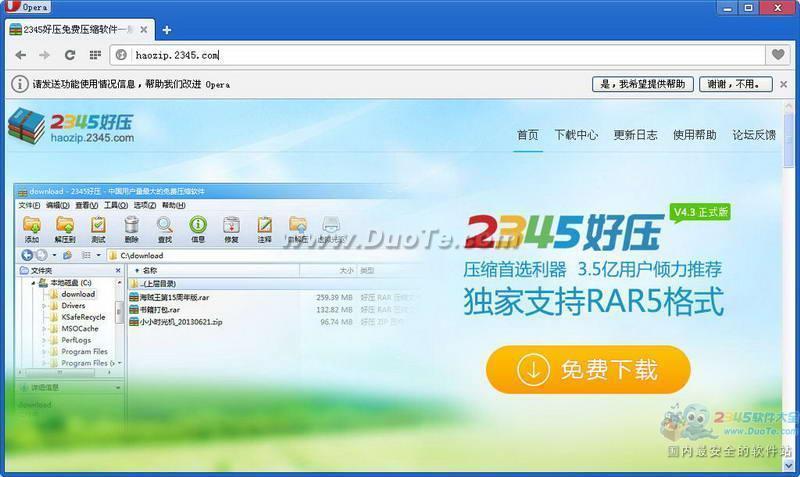Click the 2345好压 logo on the page
This screenshot has height=477, width=800.
pos(71,126)
